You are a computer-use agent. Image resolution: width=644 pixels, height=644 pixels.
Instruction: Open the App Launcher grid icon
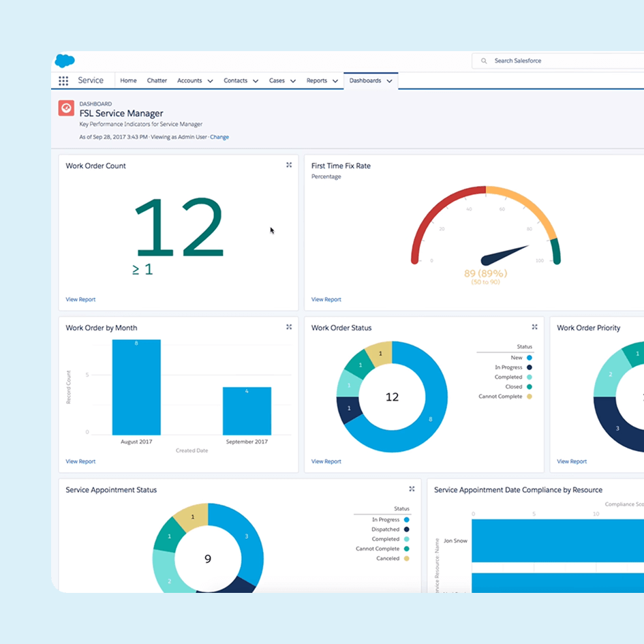point(63,81)
